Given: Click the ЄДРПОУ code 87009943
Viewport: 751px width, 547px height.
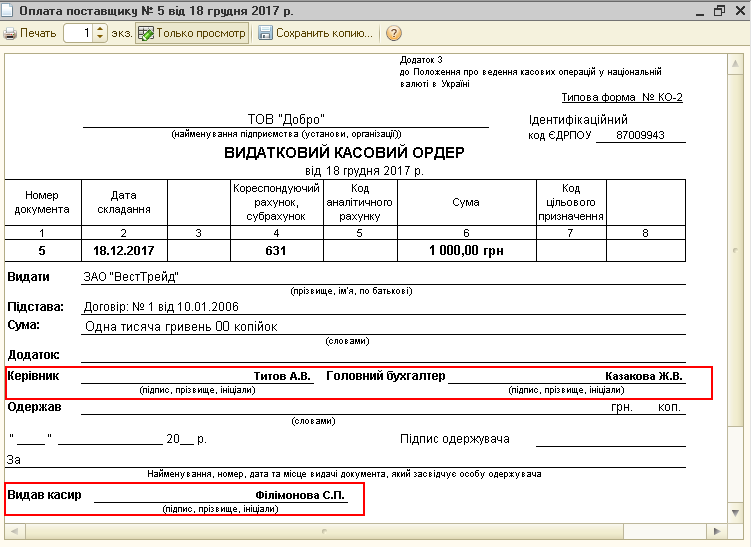Looking at the screenshot, I should pos(640,135).
